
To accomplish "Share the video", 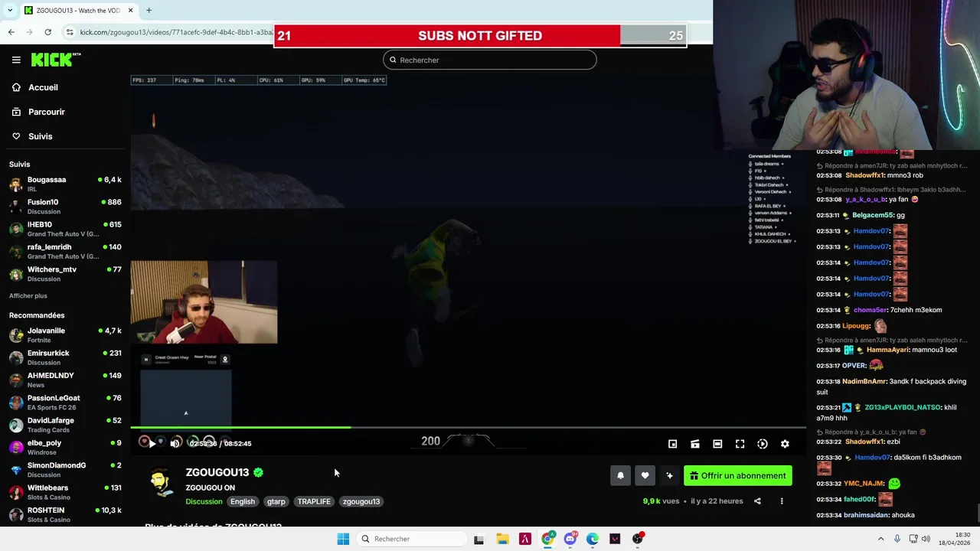I will (757, 501).
